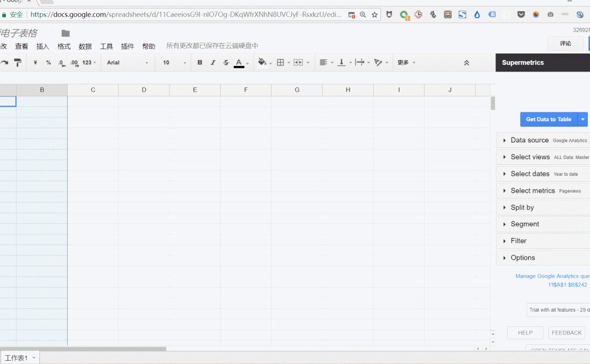The width and height of the screenshot is (590, 364).
Task: Open the Get Data to Table arrow menu
Action: click(582, 119)
